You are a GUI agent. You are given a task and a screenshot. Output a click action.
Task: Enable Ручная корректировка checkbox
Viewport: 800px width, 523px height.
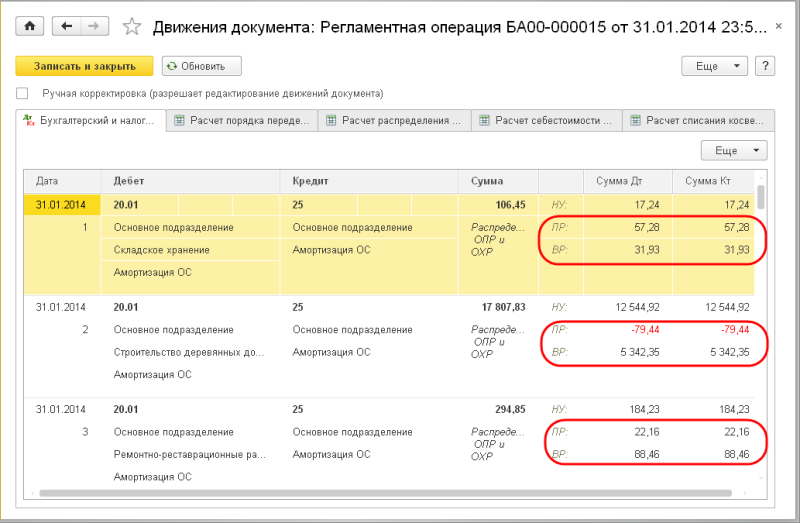(x=22, y=94)
